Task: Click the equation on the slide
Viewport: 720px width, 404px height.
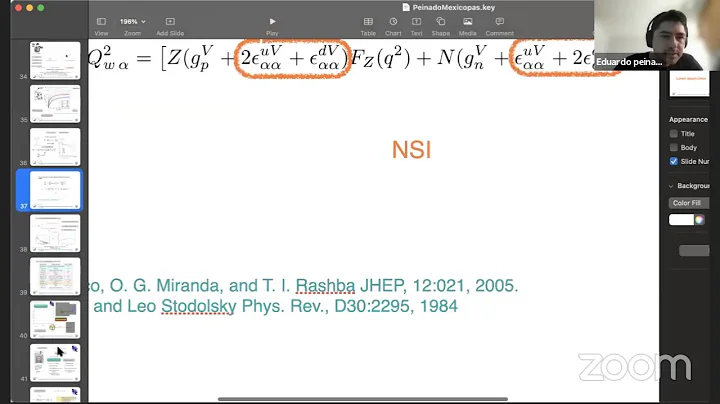Action: click(341, 58)
